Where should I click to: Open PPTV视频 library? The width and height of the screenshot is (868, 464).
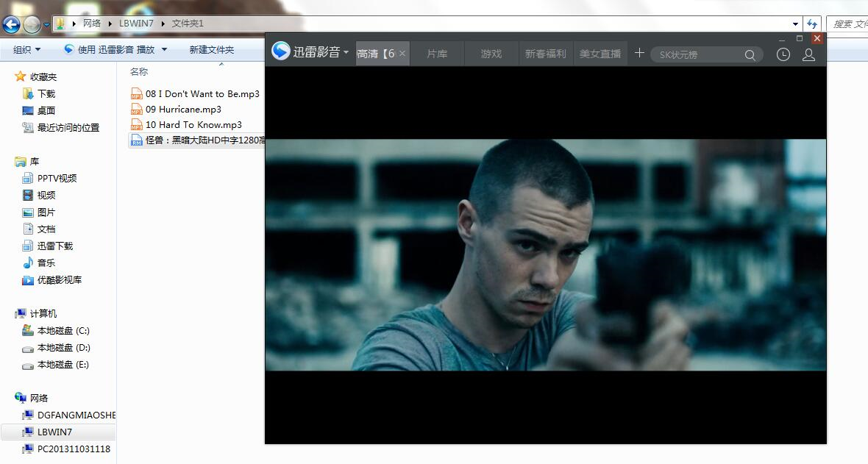point(57,178)
